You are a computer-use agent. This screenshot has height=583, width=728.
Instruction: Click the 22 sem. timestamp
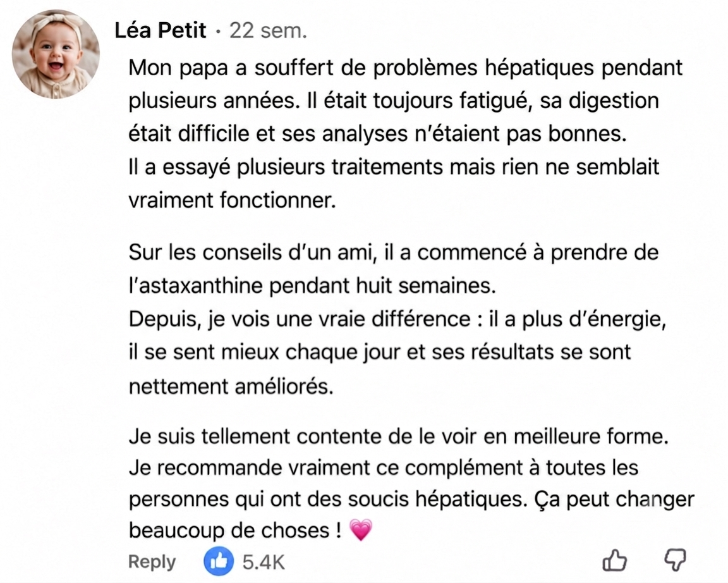(269, 30)
